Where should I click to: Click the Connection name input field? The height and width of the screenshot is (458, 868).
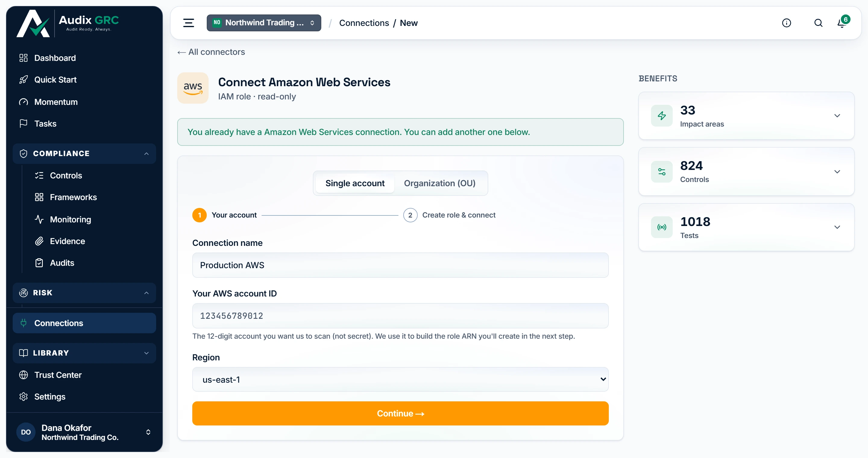pos(400,265)
